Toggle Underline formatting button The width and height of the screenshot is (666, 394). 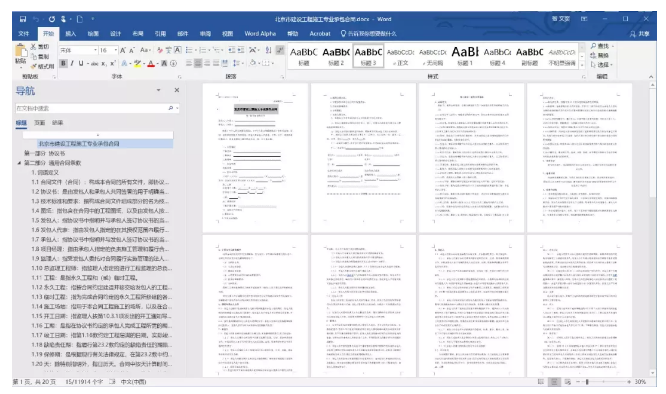(81, 63)
